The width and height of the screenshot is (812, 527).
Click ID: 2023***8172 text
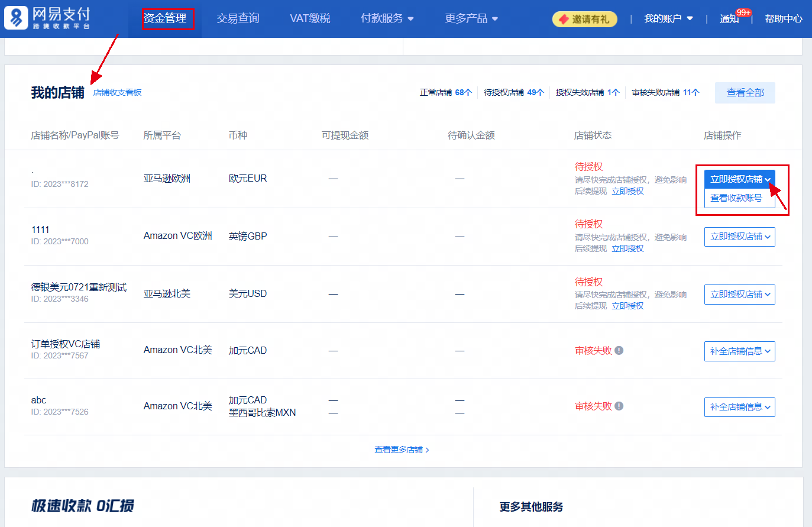click(x=60, y=184)
